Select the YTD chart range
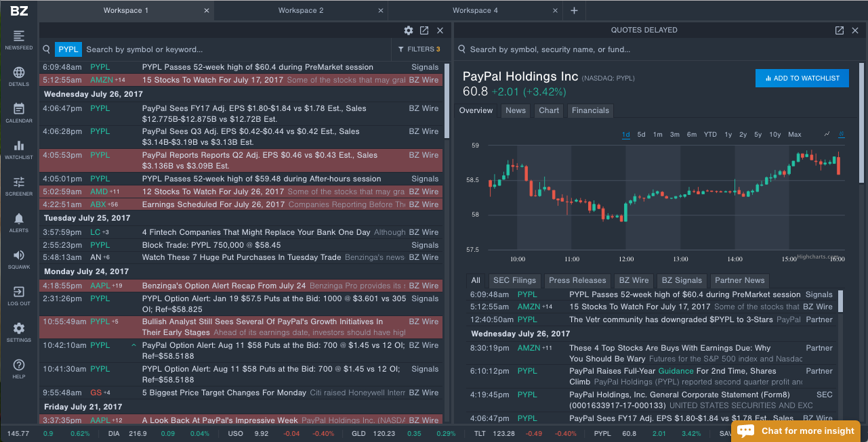 710,135
